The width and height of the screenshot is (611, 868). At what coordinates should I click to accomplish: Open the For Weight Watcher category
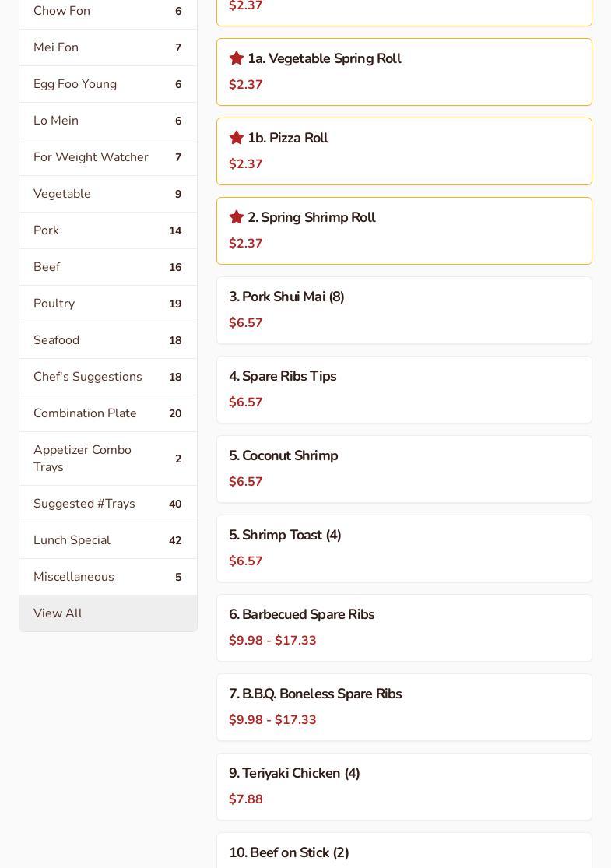click(x=107, y=157)
